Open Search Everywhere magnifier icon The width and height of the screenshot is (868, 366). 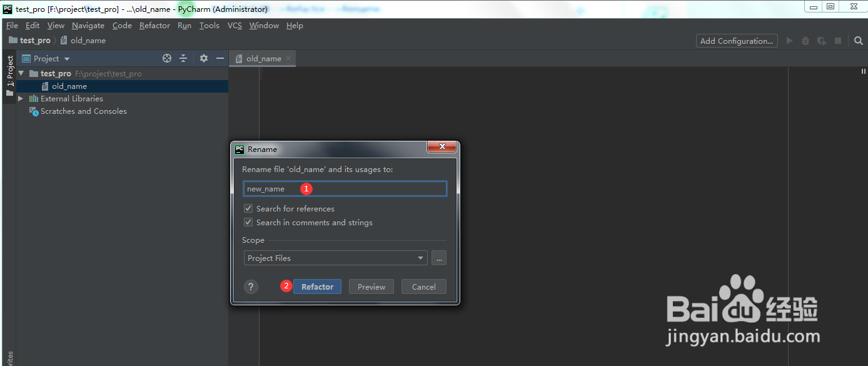point(859,41)
